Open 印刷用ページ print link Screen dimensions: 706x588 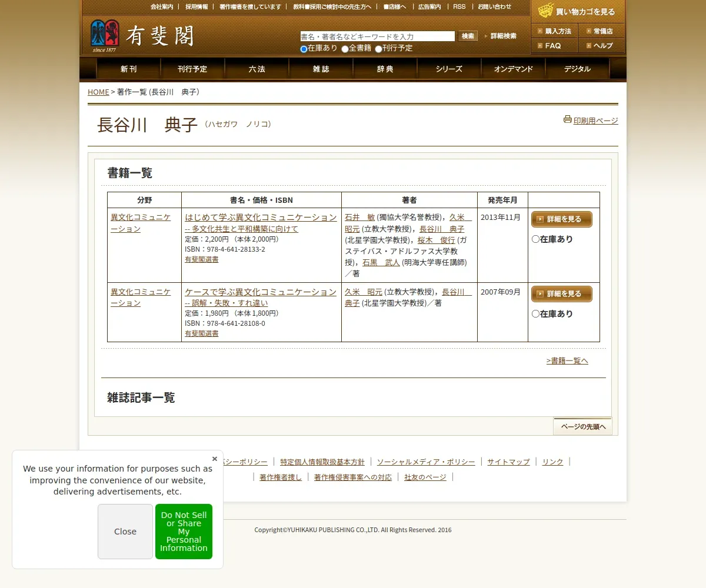tap(596, 121)
